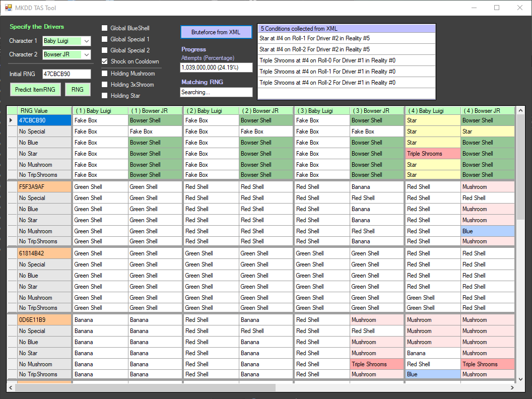Enable the Global BlueShell checkbox
532x399 pixels.
pos(105,28)
